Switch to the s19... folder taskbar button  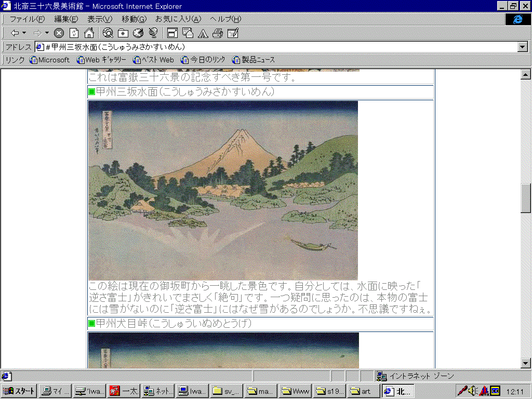click(x=329, y=391)
